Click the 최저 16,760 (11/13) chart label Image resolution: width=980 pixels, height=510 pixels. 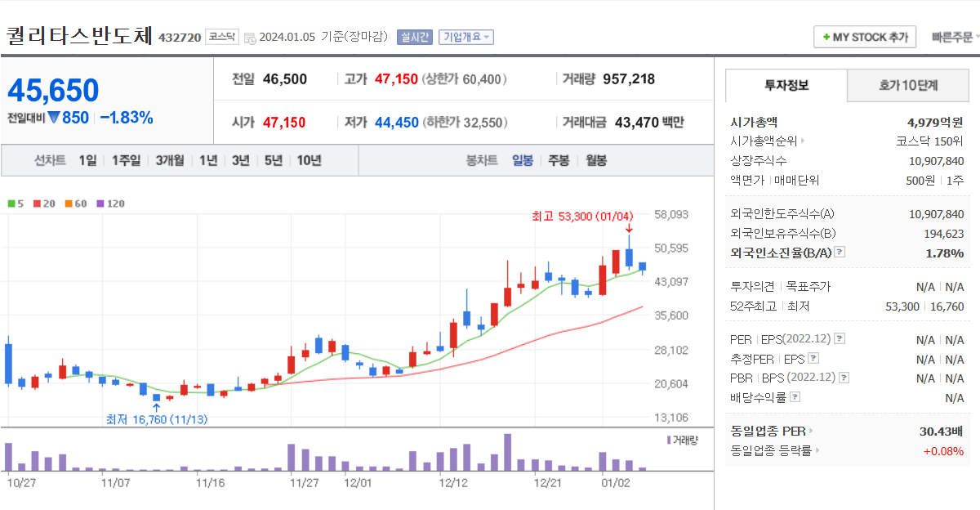coord(157,419)
